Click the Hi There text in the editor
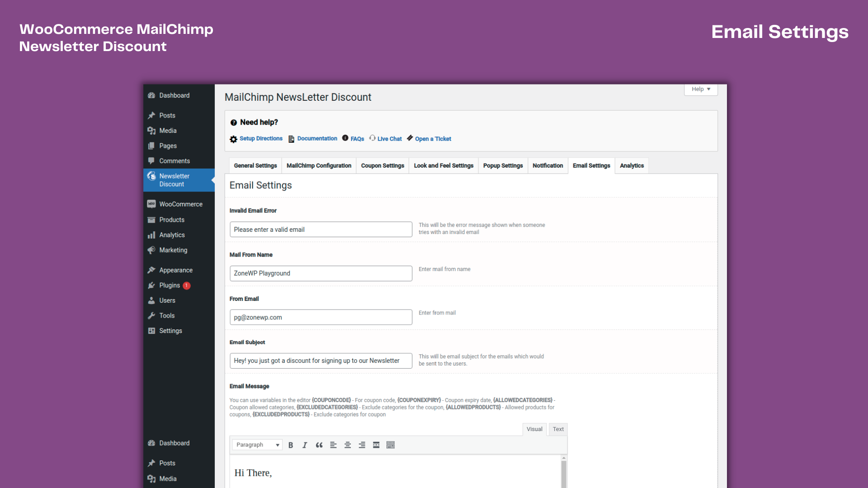Viewport: 868px width, 488px height. click(253, 473)
